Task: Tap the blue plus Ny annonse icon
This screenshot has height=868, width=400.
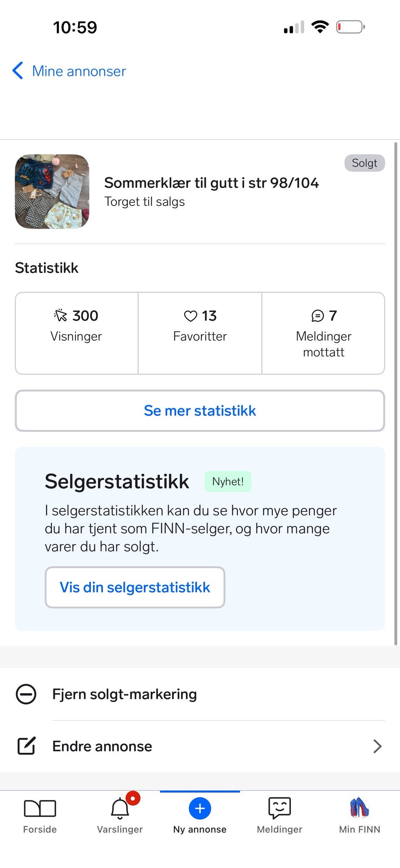Action: [x=200, y=808]
